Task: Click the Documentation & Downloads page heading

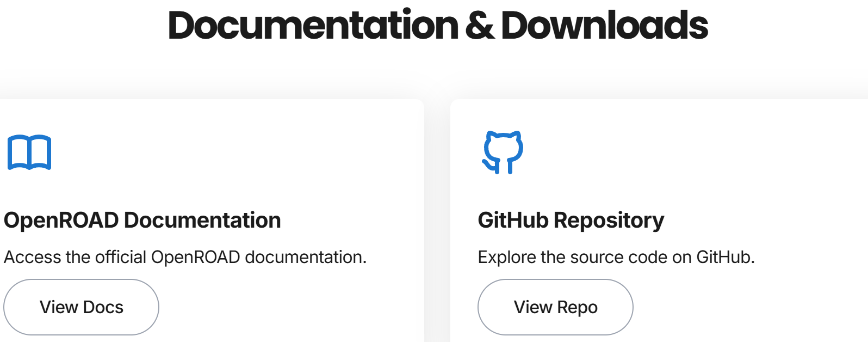Action: click(438, 25)
